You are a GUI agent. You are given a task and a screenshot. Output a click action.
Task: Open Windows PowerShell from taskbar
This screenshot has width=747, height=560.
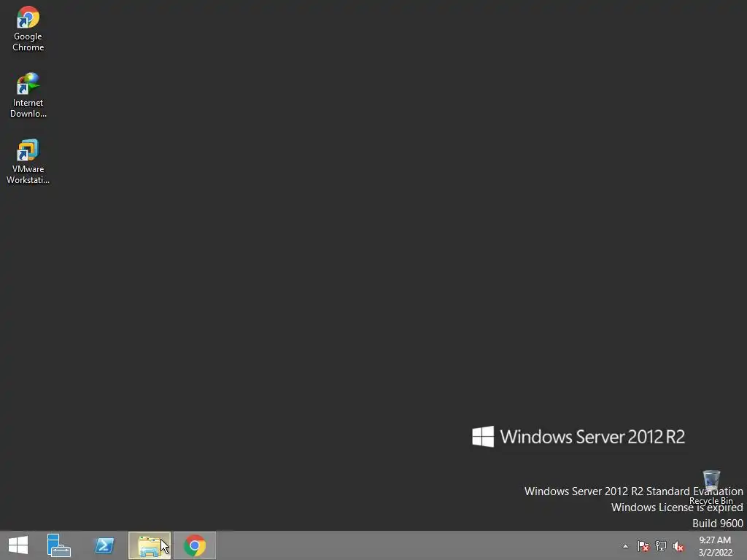[104, 545]
